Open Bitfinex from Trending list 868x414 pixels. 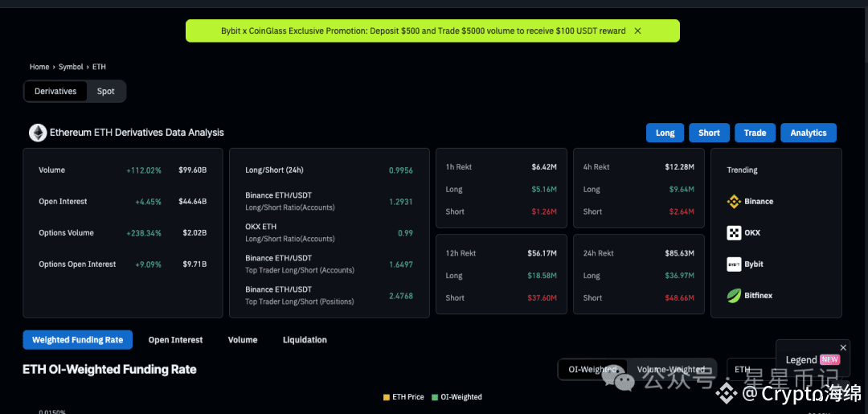(x=749, y=296)
